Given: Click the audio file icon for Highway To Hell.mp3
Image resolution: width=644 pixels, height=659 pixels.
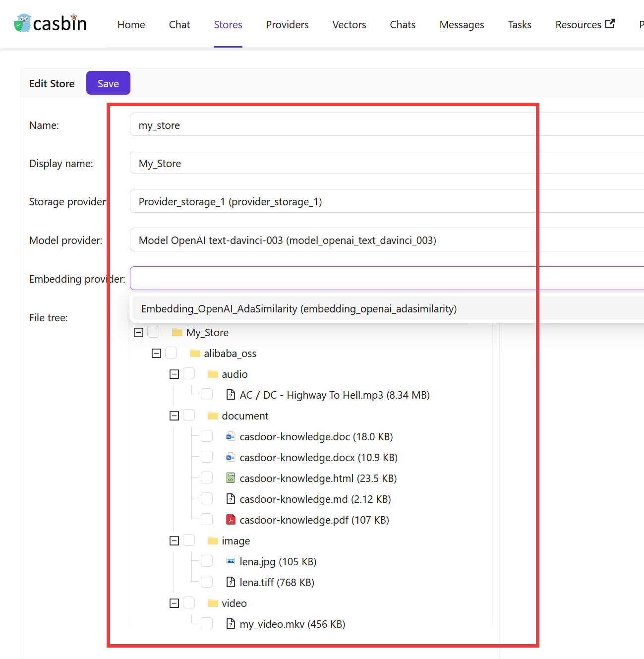Looking at the screenshot, I should [x=231, y=394].
